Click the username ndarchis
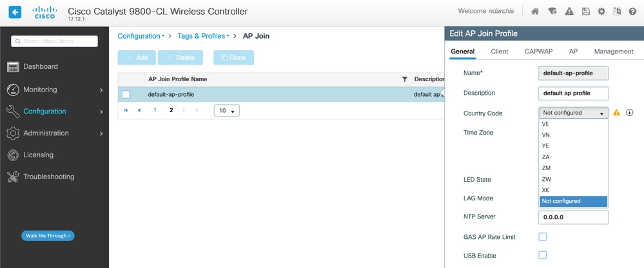 pos(501,11)
